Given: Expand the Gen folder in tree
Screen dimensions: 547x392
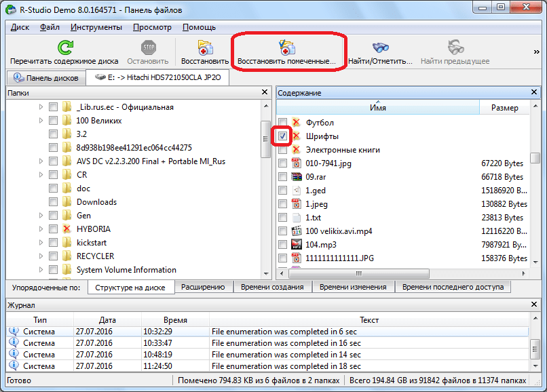Looking at the screenshot, I should pyautogui.click(x=41, y=216).
